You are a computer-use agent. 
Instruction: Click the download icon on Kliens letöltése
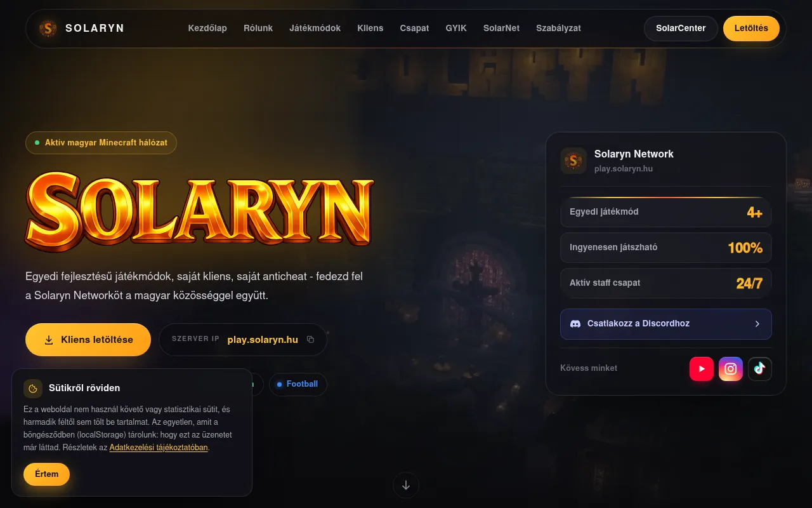click(49, 340)
